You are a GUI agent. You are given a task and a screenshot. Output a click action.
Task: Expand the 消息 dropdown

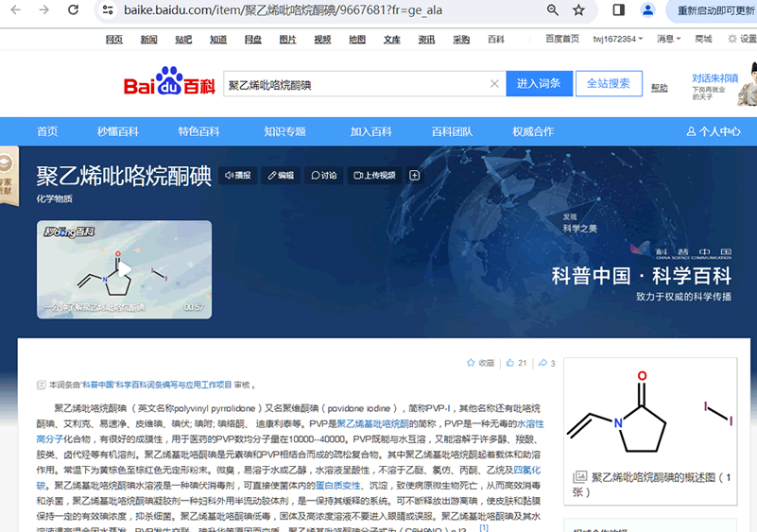(668, 39)
